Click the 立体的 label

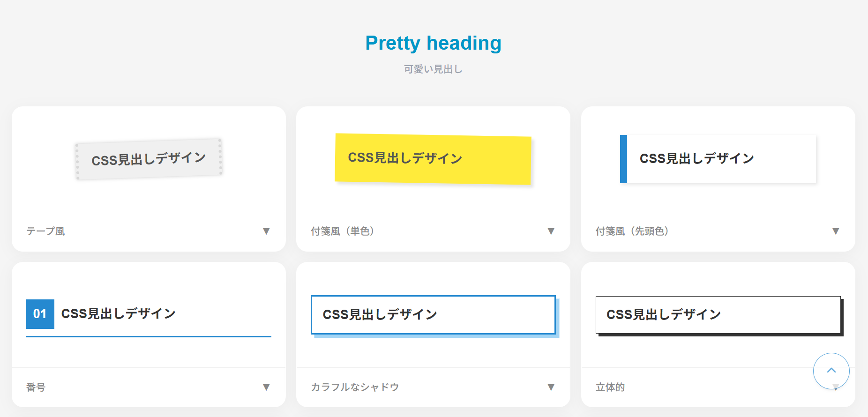coord(610,387)
